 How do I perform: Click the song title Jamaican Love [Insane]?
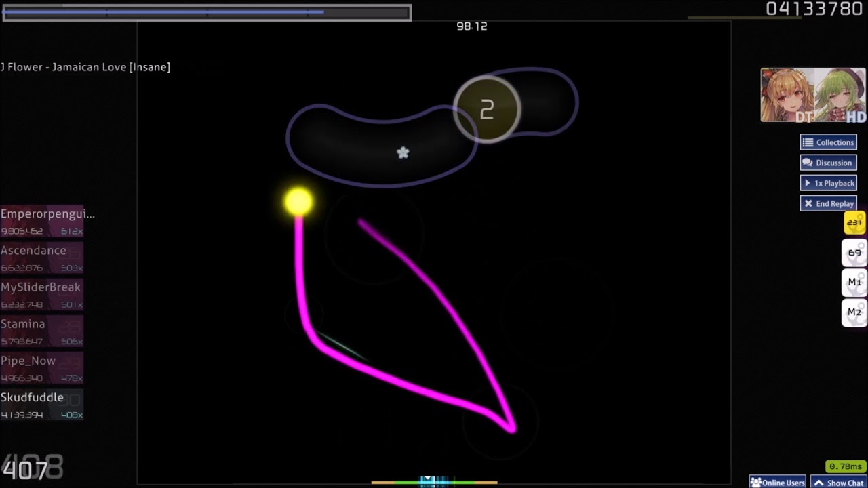[111, 67]
